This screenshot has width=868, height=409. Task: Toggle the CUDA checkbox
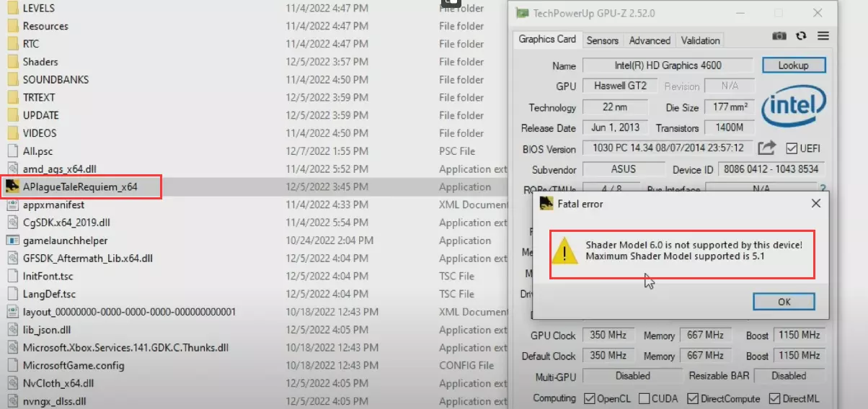(644, 398)
